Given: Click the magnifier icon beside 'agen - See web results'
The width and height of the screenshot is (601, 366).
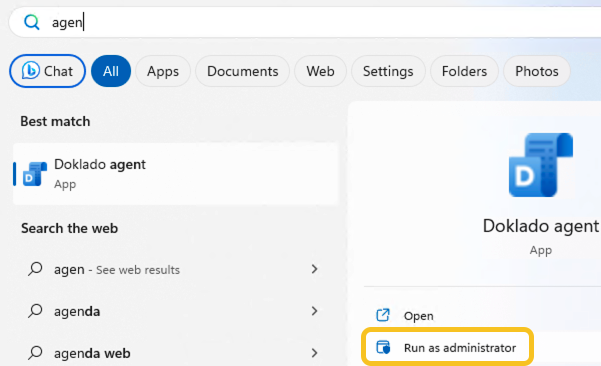Looking at the screenshot, I should (35, 269).
